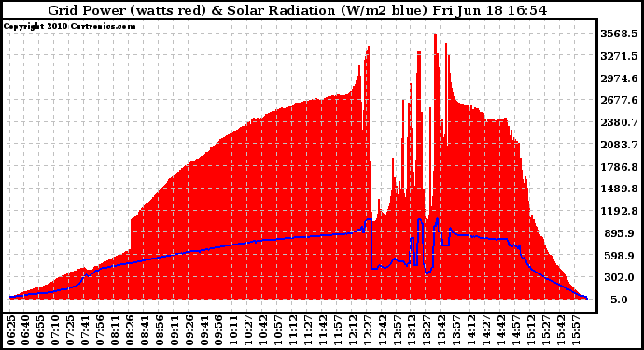
Task: Click the 07:41 time label
Action: 86,329
